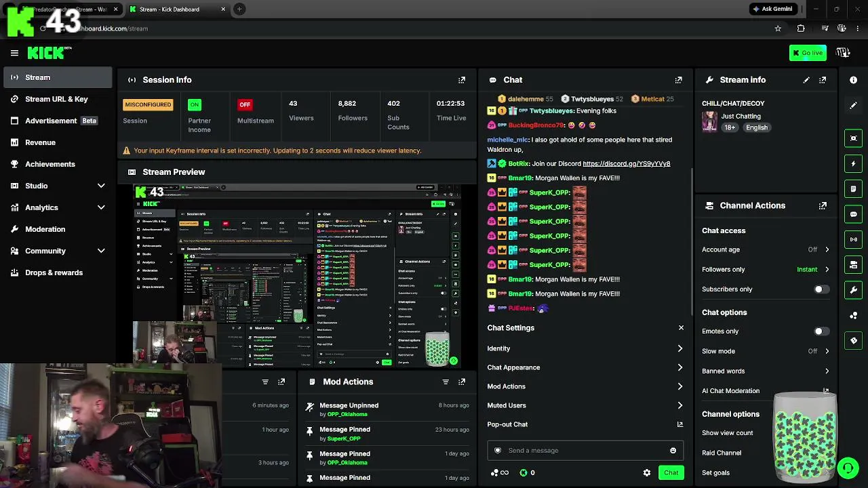The height and width of the screenshot is (488, 868).
Task: Open Stream URL & Key page
Action: [x=58, y=99]
